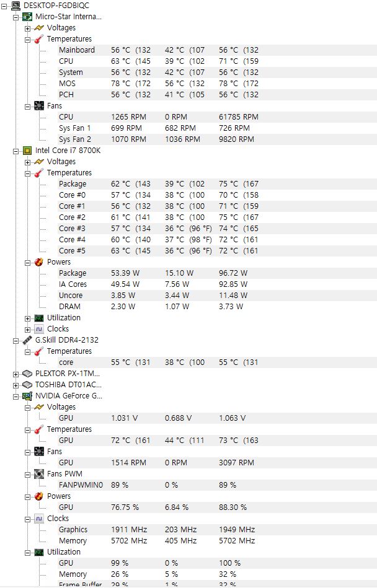Select the Sys Fan 2 row
This screenshot has width=377, height=588.
pyautogui.click(x=74, y=139)
